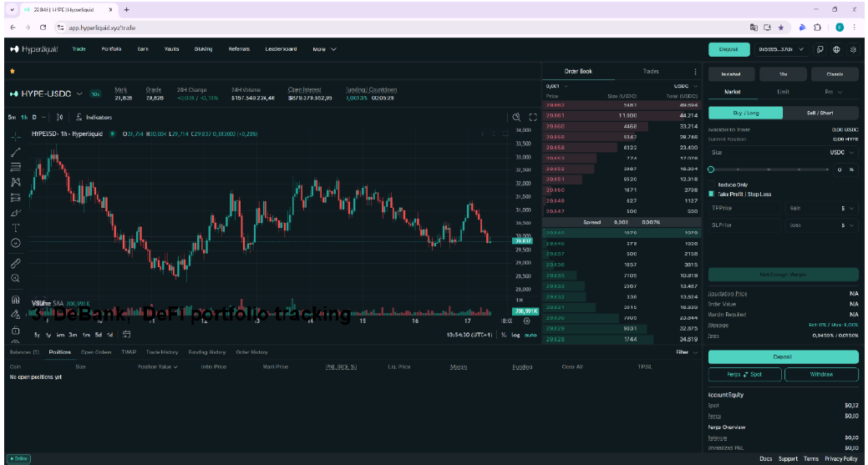Click the Withdraw button

[821, 374]
